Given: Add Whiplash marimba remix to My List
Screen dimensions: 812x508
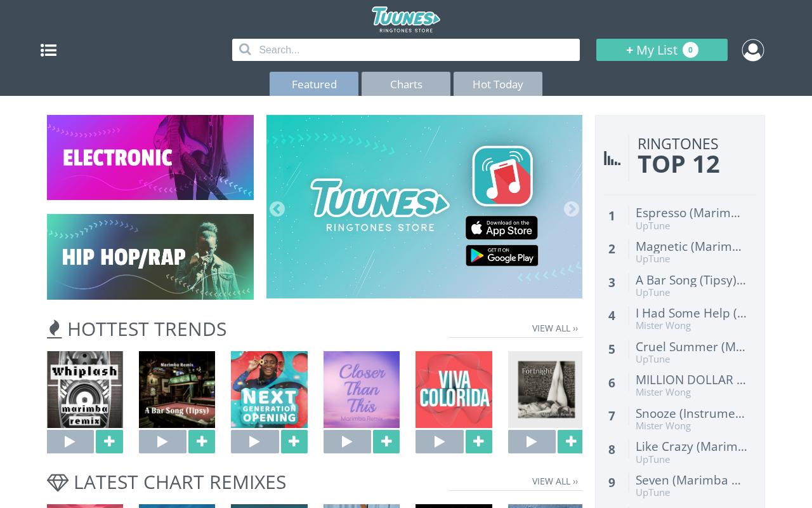Looking at the screenshot, I should (110, 441).
